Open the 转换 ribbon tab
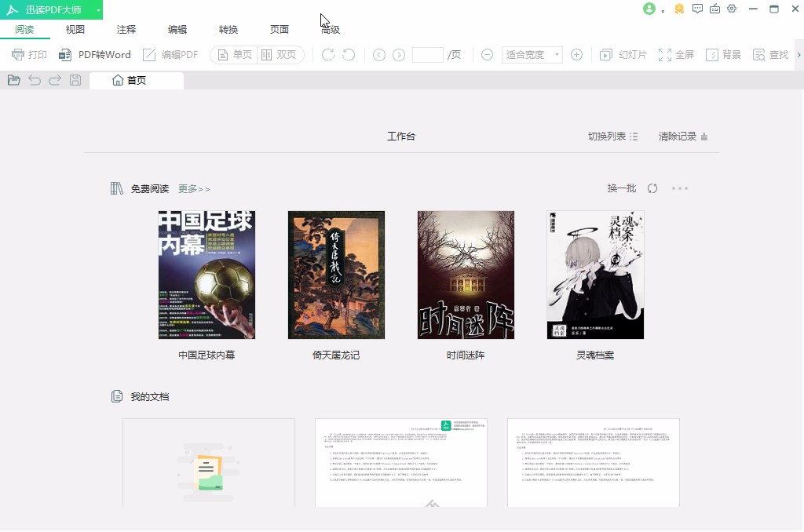This screenshot has height=532, width=804. tap(228, 28)
